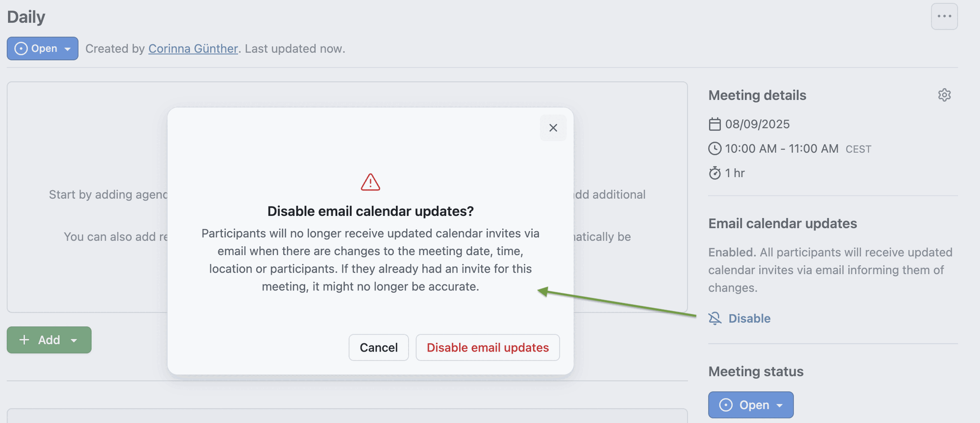Open Corinna Günther's profile link
The height and width of the screenshot is (423, 980).
(x=193, y=48)
